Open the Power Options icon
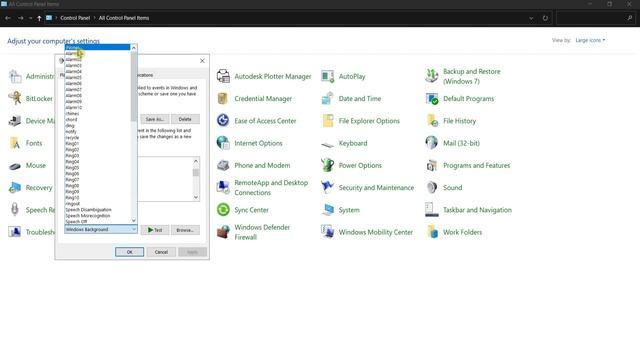The height and width of the screenshot is (360, 640). tap(327, 165)
